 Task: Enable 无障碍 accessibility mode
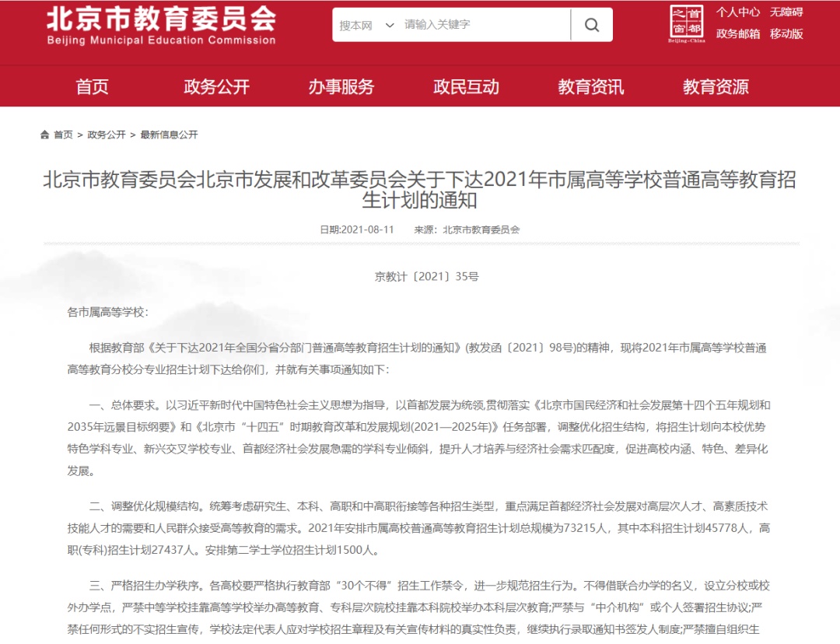pos(786,12)
